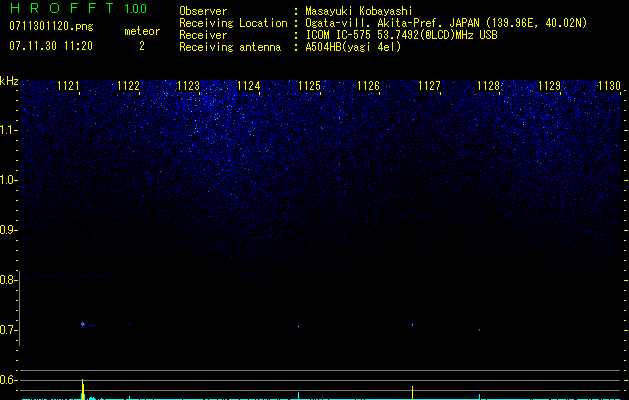Click the 1128 time axis label

pyautogui.click(x=489, y=86)
